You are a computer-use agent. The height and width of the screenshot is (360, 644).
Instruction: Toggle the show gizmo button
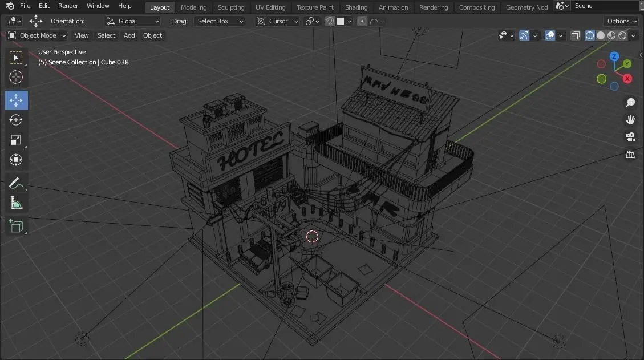pyautogui.click(x=524, y=36)
